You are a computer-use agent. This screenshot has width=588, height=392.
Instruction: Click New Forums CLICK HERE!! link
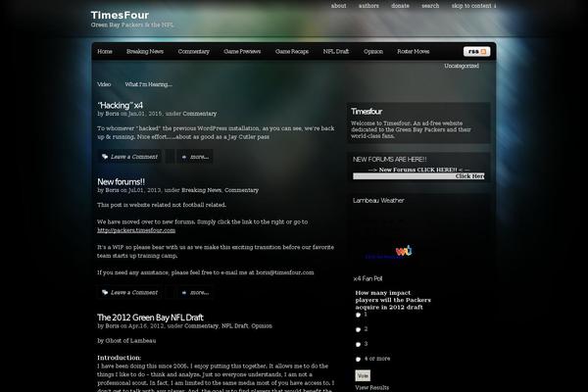[x=417, y=170]
